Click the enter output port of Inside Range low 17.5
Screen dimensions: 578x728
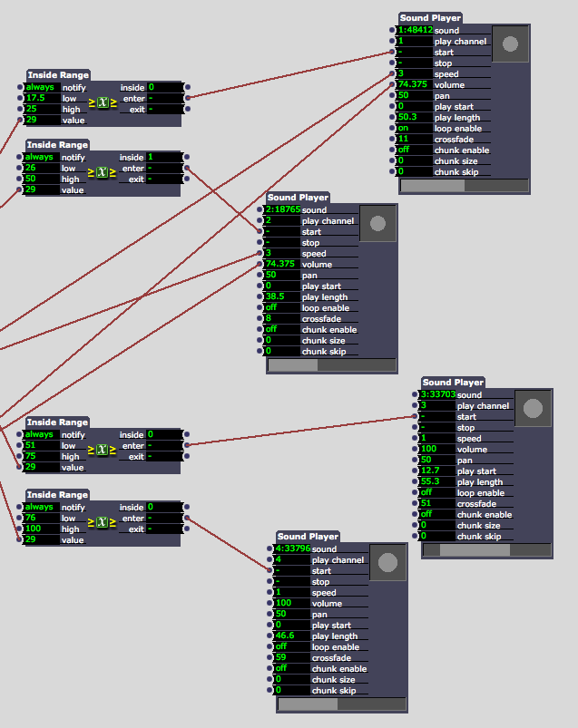tap(187, 98)
